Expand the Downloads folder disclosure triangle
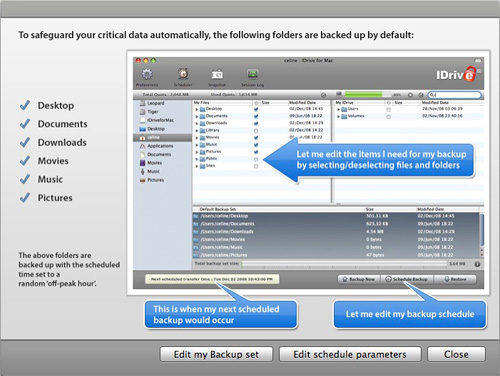This screenshot has width=500, height=376. coord(197,124)
